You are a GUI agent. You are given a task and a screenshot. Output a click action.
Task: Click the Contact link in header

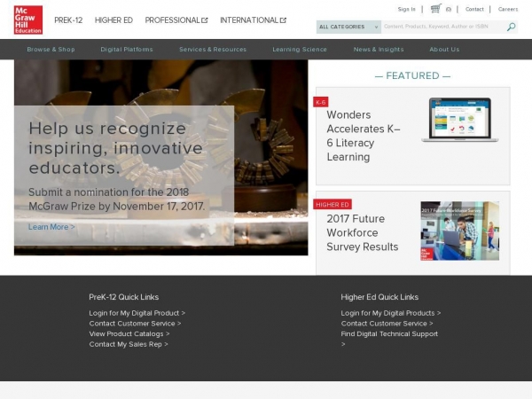474,9
